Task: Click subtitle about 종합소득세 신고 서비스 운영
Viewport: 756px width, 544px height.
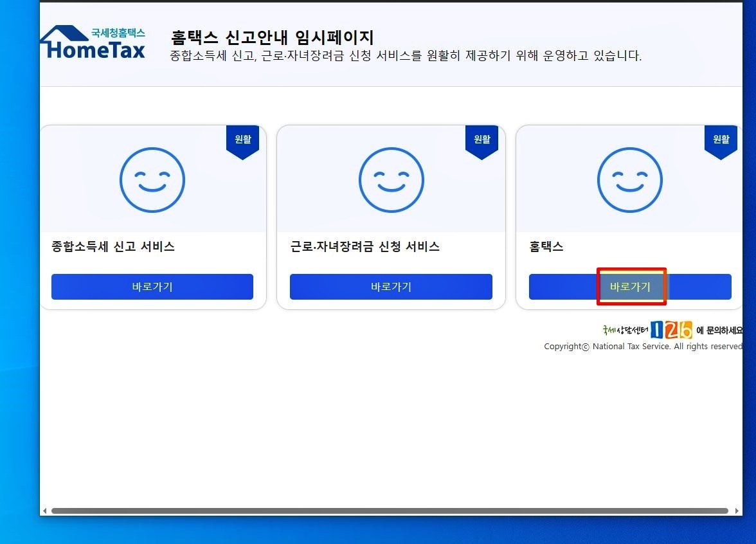Action: pos(406,56)
